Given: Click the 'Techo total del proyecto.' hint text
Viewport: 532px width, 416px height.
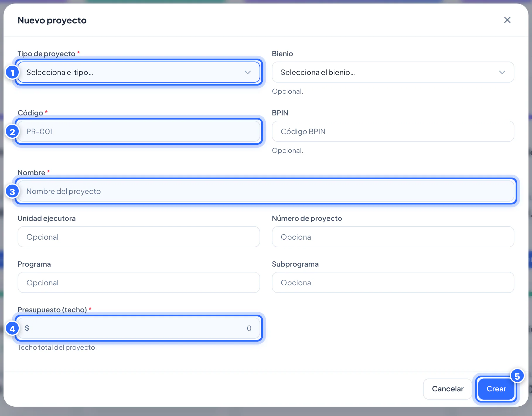Looking at the screenshot, I should pos(57,347).
